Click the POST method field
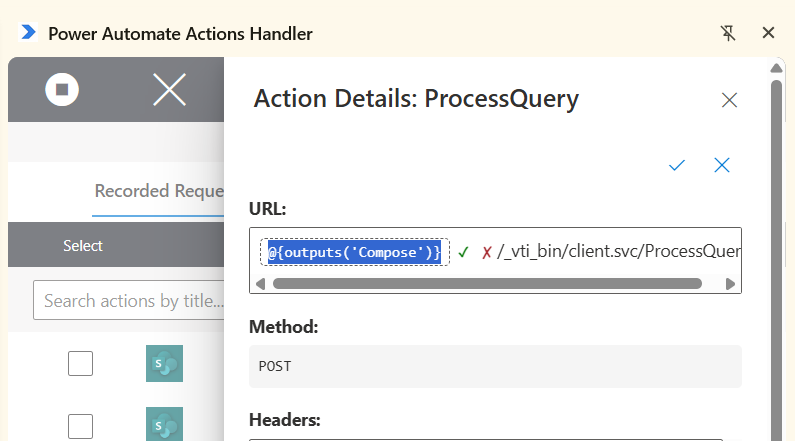The image size is (795, 441). point(495,366)
